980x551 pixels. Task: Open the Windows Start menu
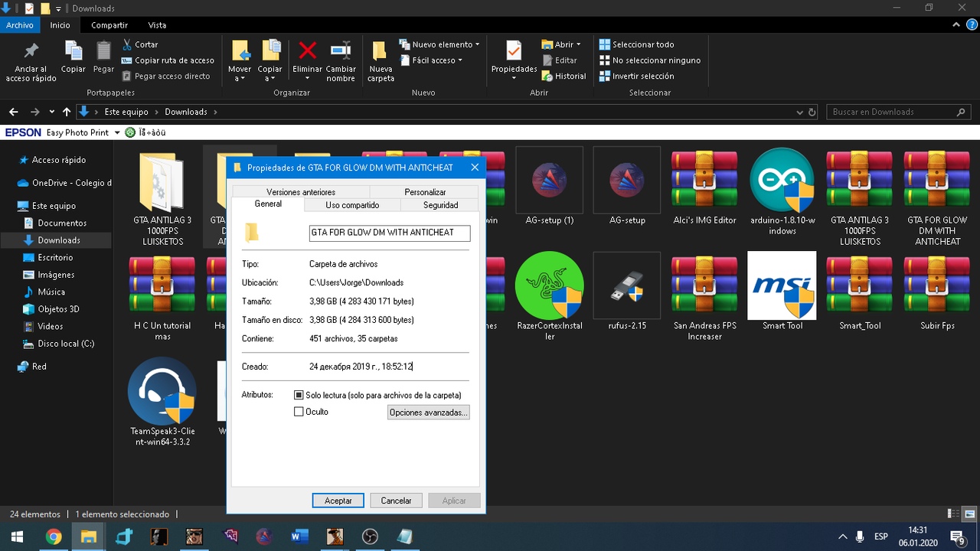tap(17, 536)
